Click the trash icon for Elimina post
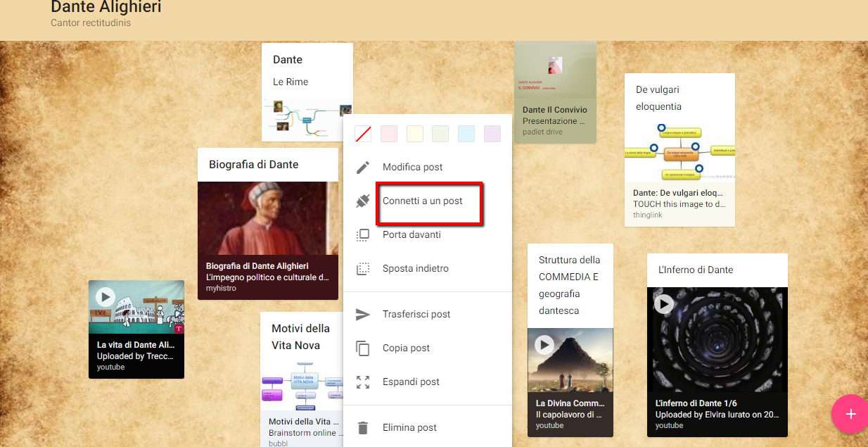Viewport: 868px width, 447px height. point(363,427)
